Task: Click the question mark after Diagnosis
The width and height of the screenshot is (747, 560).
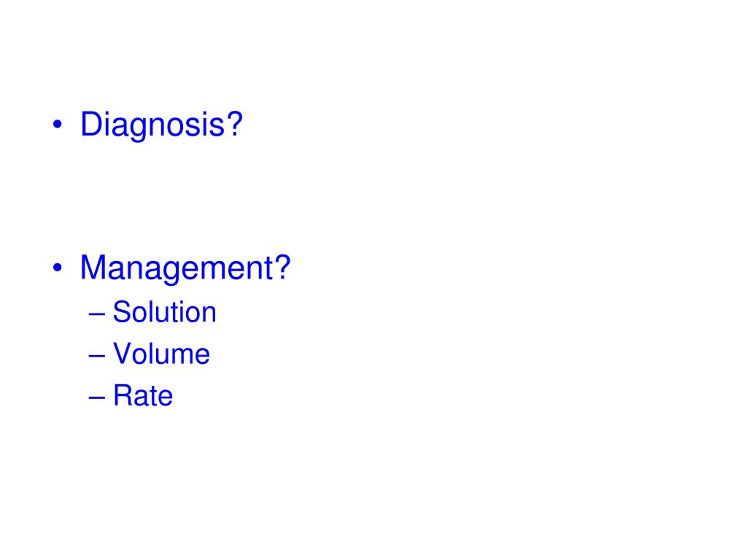Action: pos(234,123)
